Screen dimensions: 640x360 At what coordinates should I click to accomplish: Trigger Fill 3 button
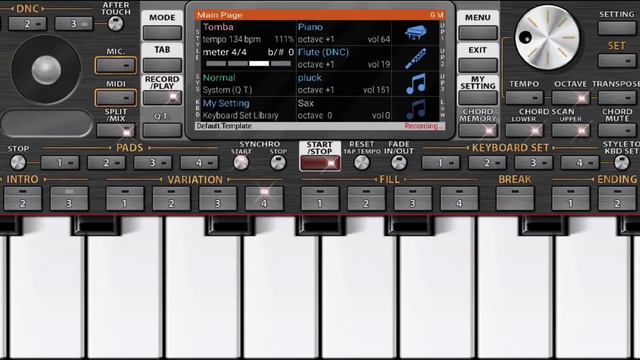point(413,198)
